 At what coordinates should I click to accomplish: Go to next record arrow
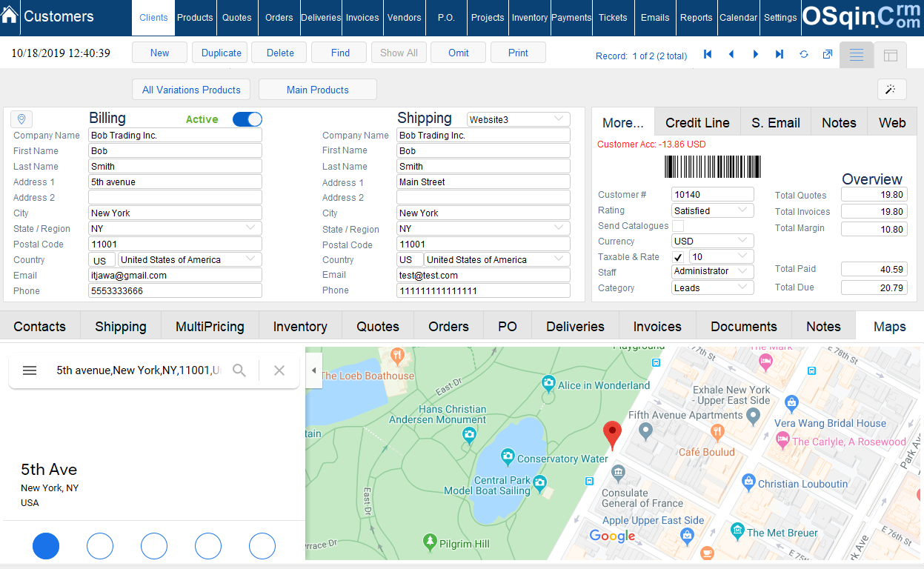[756, 54]
